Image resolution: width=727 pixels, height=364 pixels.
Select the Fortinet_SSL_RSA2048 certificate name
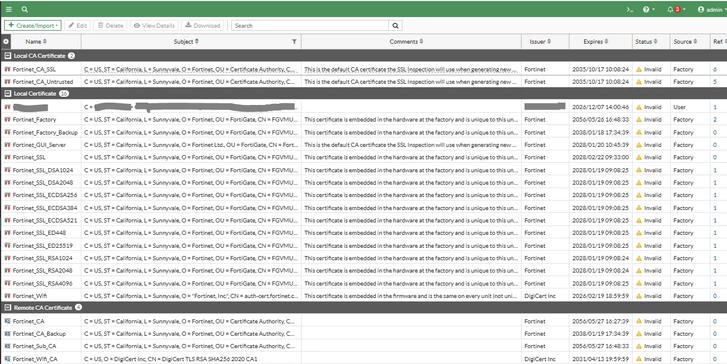click(x=43, y=270)
